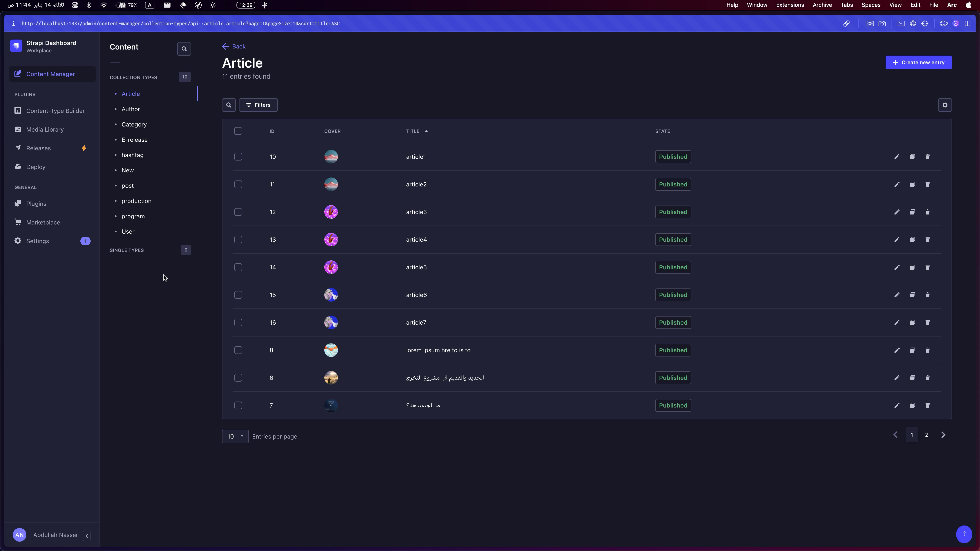Check the box for article2 row

[238, 185]
